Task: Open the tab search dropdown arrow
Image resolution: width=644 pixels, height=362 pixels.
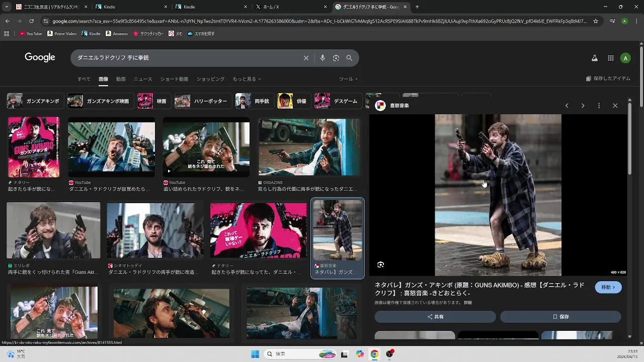Action: pos(7,7)
